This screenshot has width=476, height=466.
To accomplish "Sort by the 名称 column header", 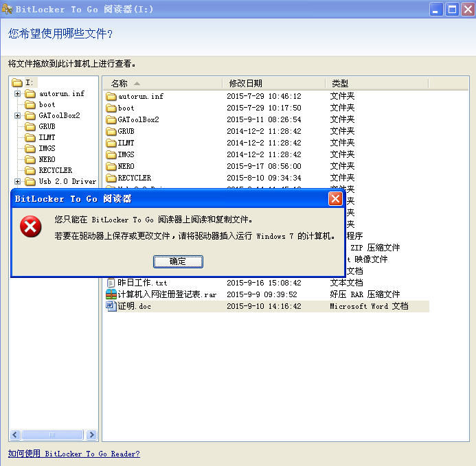I will tap(163, 83).
